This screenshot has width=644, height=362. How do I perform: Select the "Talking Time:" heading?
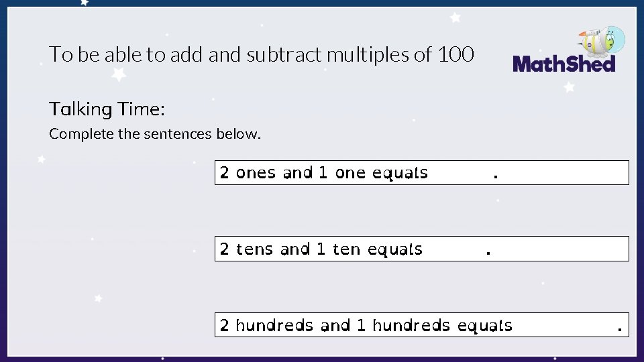(107, 109)
